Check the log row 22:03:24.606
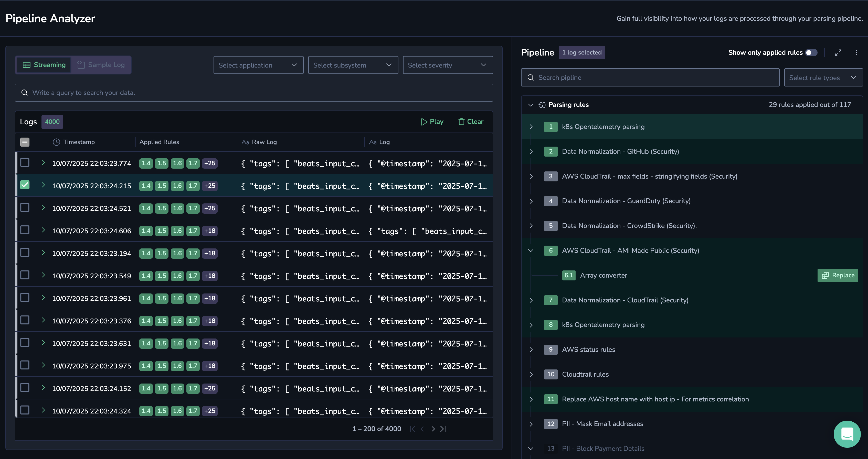 [25, 230]
